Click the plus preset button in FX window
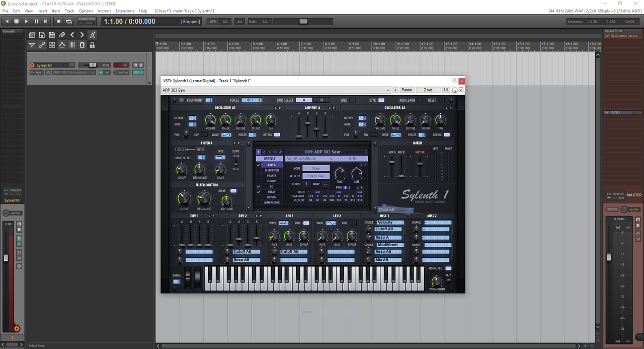 tap(395, 90)
